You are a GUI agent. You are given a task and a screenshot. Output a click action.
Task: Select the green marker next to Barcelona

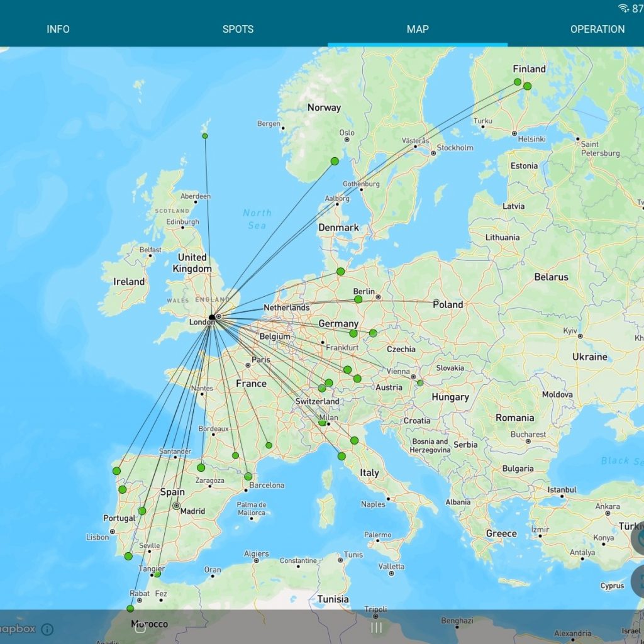pyautogui.click(x=248, y=477)
